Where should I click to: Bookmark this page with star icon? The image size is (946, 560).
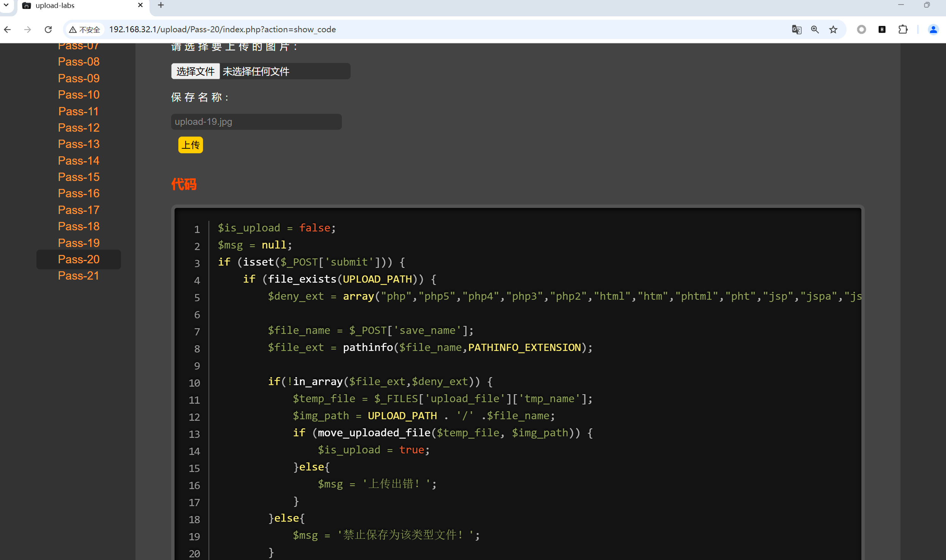click(833, 30)
